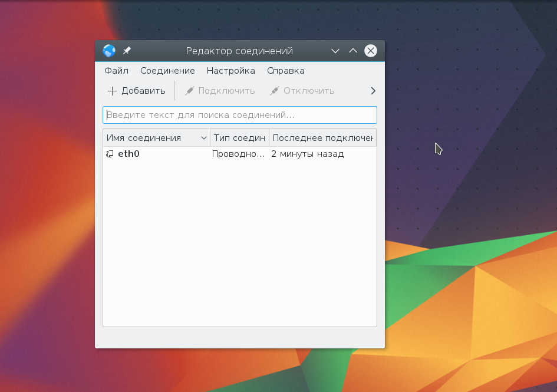Sort by the Последнее подключение column header

(322, 138)
